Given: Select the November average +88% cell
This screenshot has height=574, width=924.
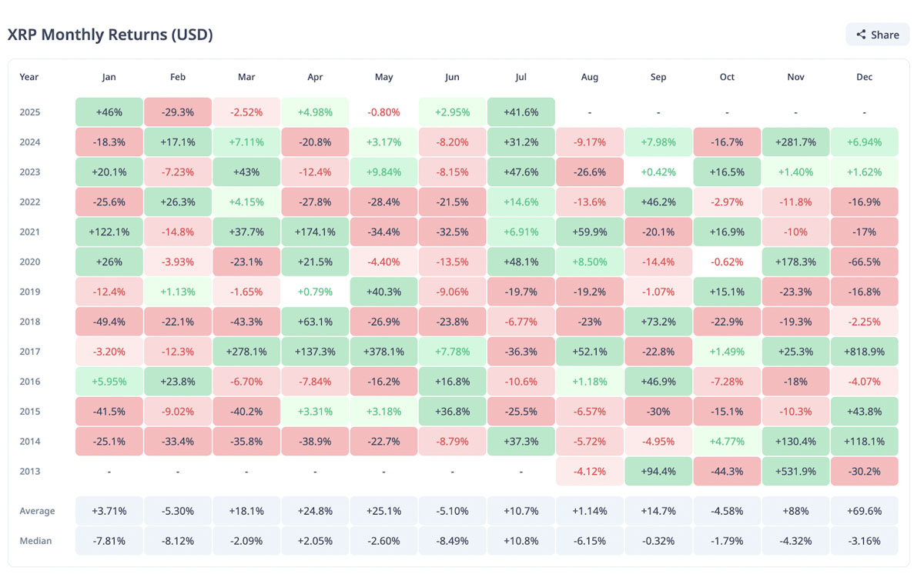Looking at the screenshot, I should click(x=795, y=511).
